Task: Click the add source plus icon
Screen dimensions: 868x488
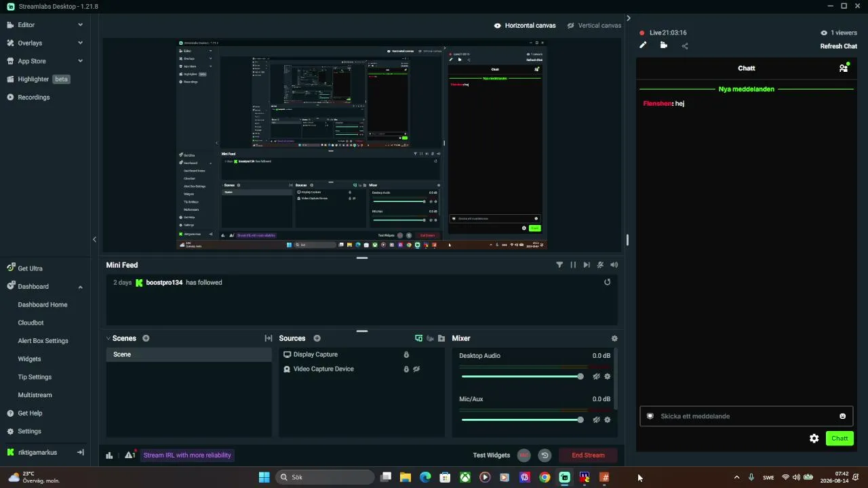Action: [317, 338]
